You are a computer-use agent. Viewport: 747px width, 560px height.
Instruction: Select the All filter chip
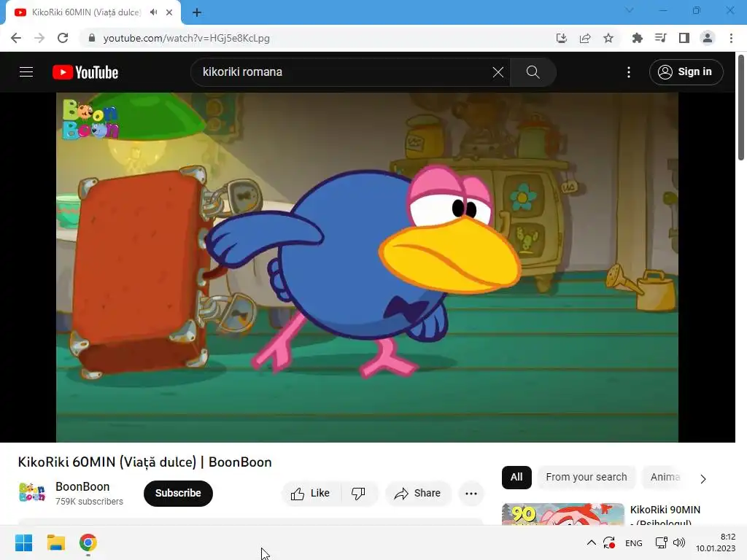(x=516, y=477)
